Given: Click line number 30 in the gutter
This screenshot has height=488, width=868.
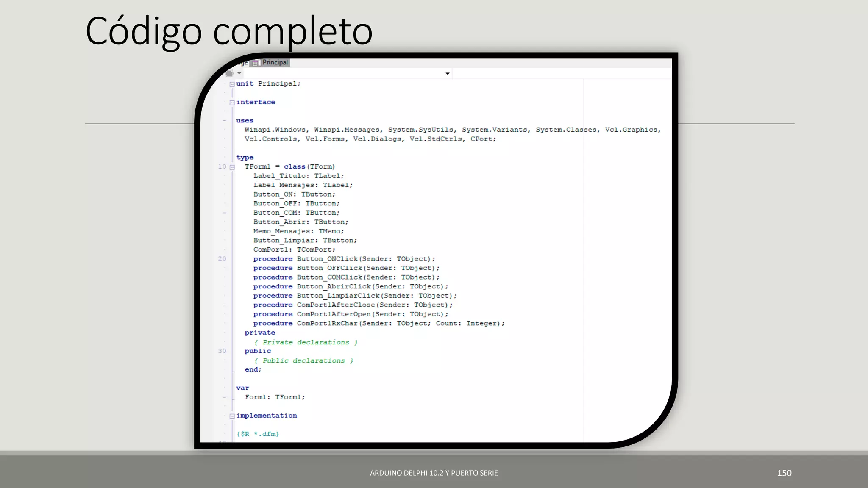Looking at the screenshot, I should [222, 351].
